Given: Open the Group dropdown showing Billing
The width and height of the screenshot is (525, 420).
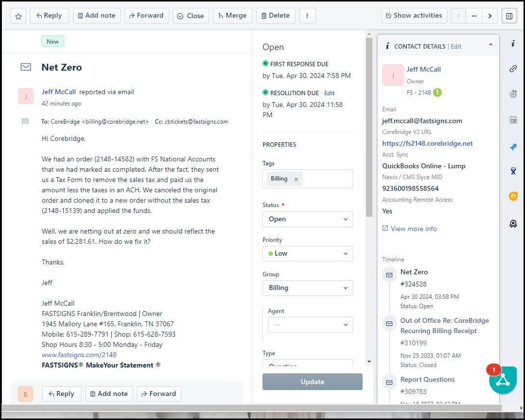Looking at the screenshot, I should (x=308, y=288).
